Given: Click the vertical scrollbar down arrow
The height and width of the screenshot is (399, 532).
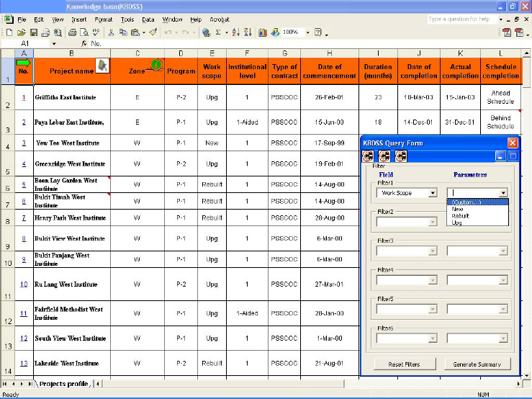Looking at the screenshot, I should click(x=526, y=375).
